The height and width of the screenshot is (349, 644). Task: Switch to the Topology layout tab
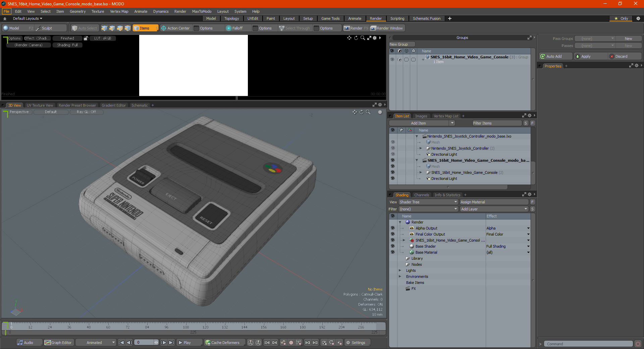[x=232, y=18]
